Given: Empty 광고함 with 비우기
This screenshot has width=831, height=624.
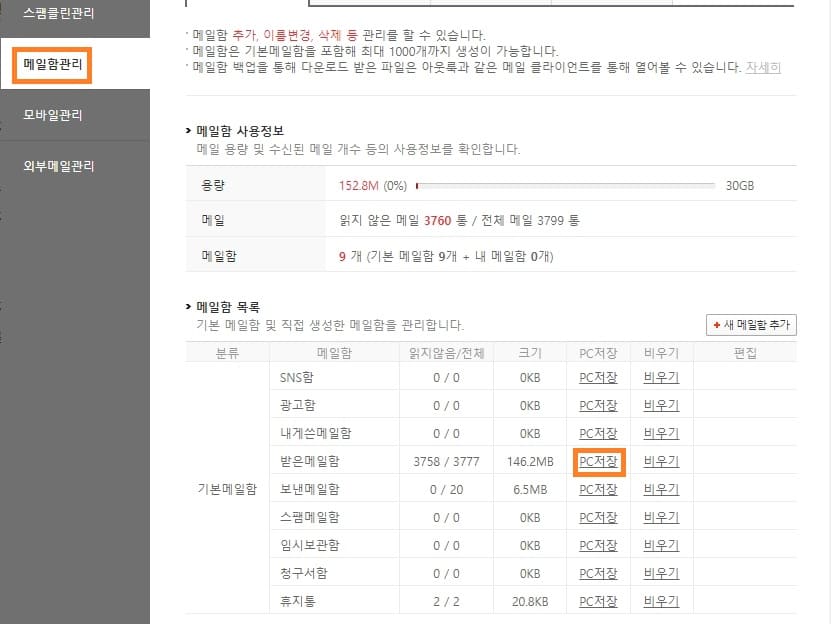Looking at the screenshot, I should [x=661, y=406].
